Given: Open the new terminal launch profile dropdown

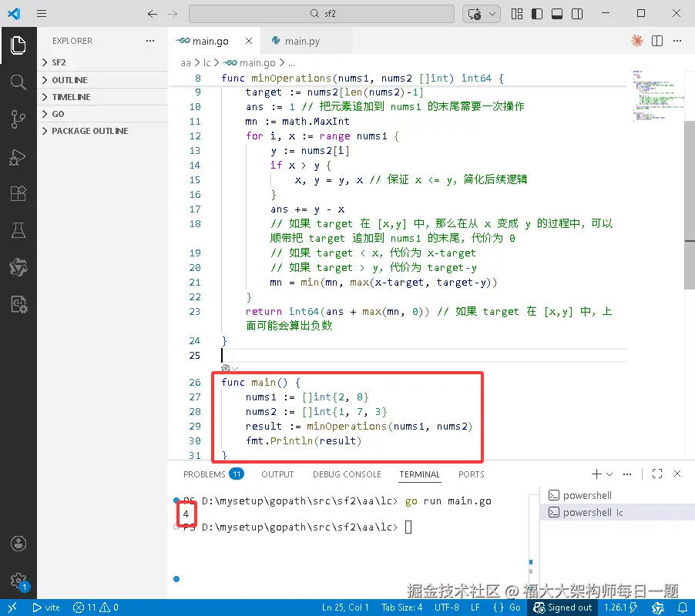Looking at the screenshot, I should (609, 474).
